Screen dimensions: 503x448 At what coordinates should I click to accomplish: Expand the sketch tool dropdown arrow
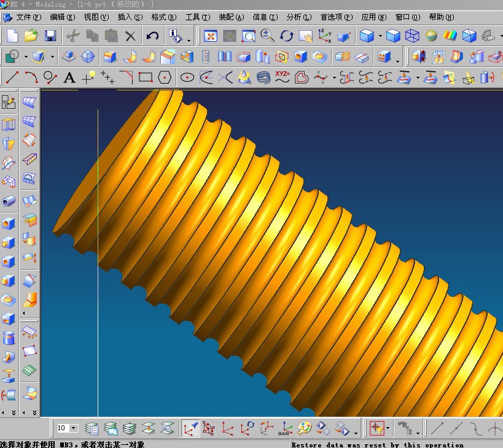pyautogui.click(x=26, y=57)
